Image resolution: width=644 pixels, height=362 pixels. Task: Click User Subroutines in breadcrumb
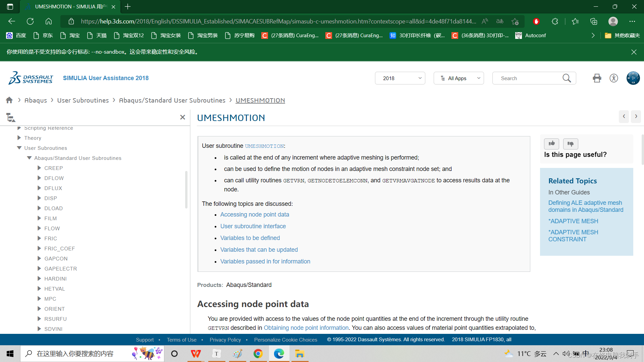(83, 100)
